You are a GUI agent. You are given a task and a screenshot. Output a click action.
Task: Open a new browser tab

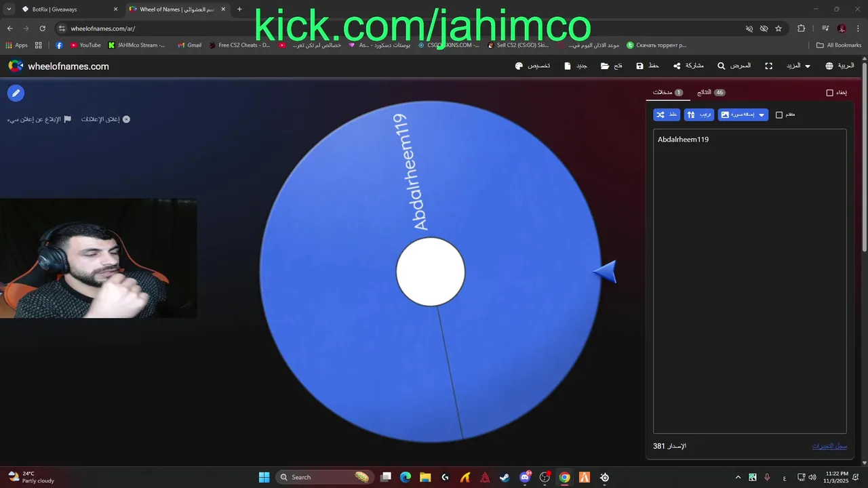(239, 9)
